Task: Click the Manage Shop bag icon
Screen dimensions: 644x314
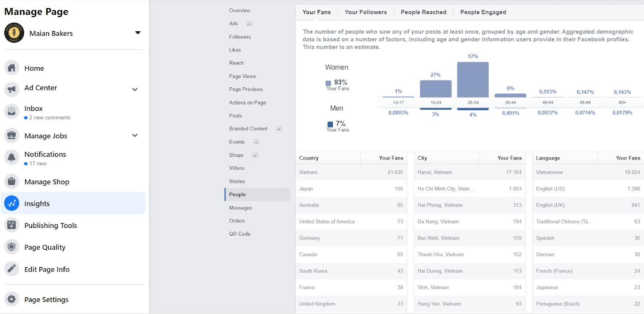Action: 12,182
